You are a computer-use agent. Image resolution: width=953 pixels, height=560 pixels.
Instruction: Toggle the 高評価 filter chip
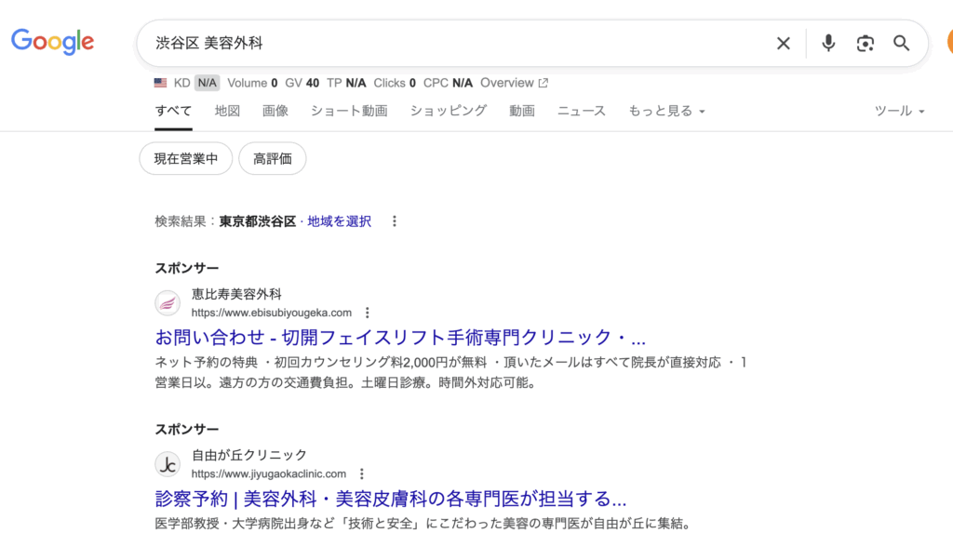point(273,158)
